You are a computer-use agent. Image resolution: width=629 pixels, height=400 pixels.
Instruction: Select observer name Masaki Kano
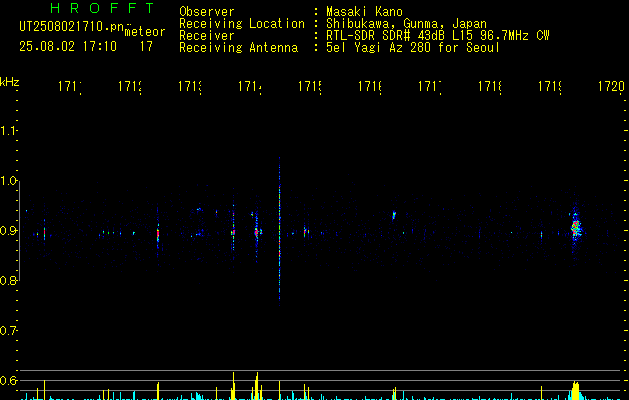(364, 12)
